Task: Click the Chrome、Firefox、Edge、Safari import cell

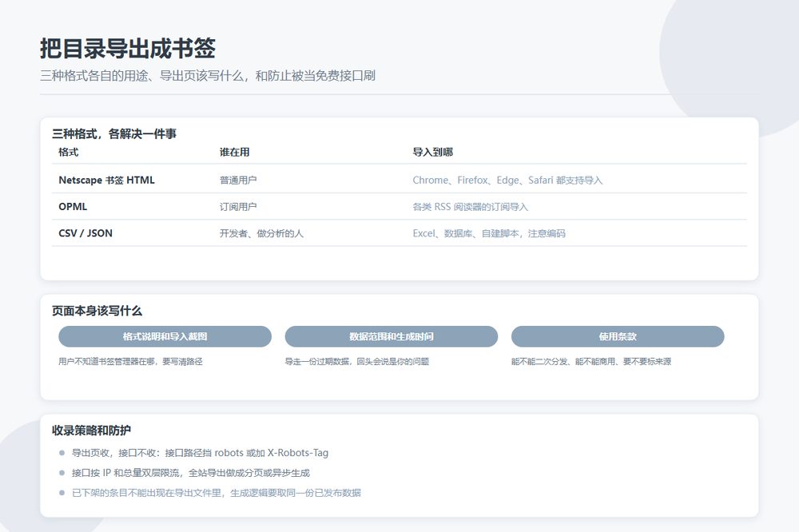Action: [x=507, y=180]
